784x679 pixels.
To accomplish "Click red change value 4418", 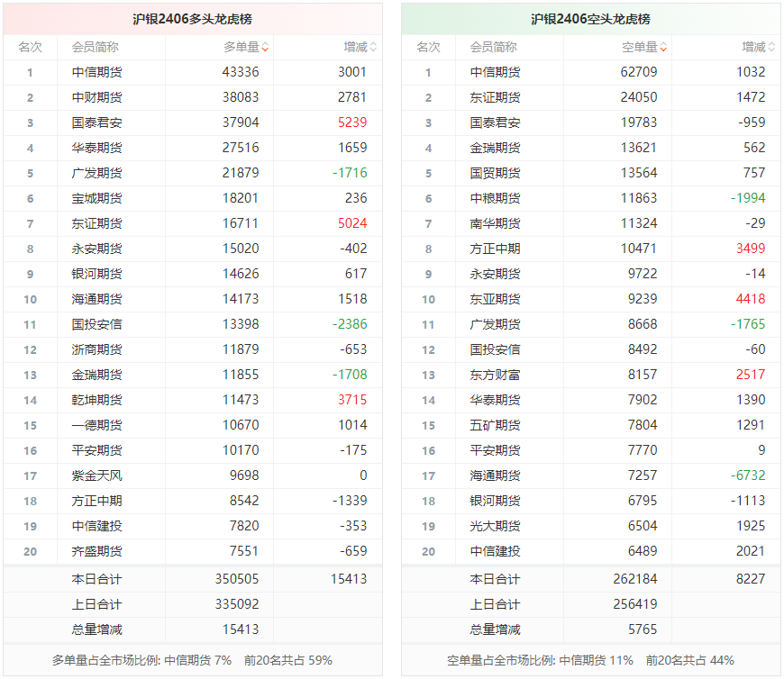I will click(x=751, y=299).
